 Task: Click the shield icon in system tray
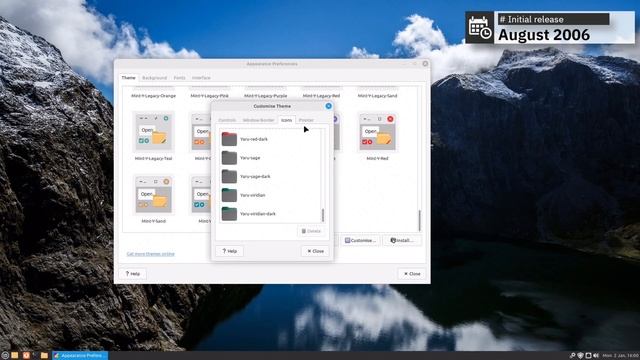(580, 356)
